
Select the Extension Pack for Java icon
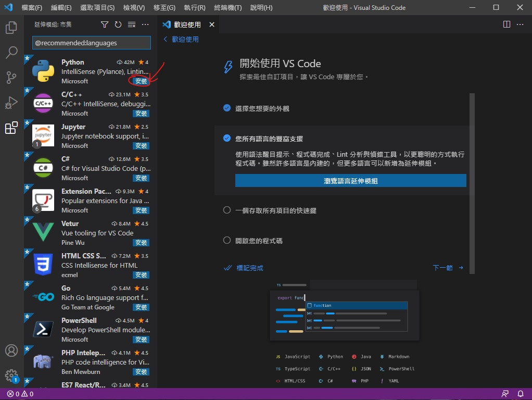[x=43, y=200]
